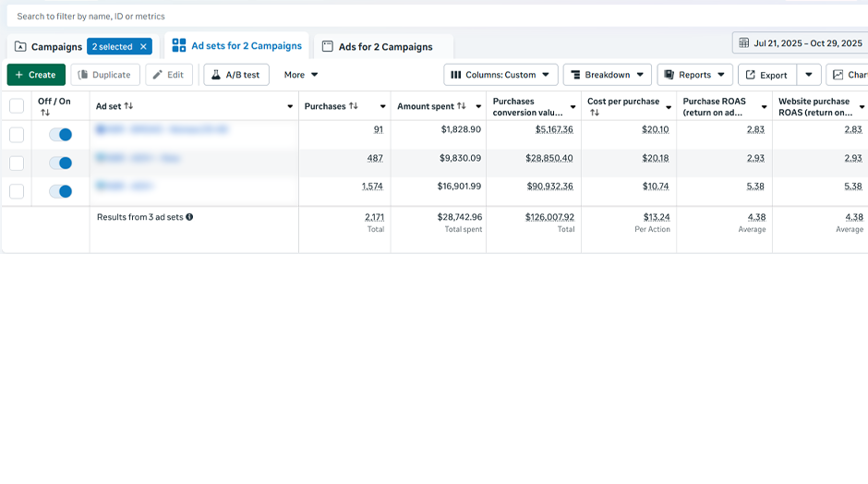Open the Columns: Custom dropdown
Viewport: 868px width, 484px height.
click(x=500, y=75)
